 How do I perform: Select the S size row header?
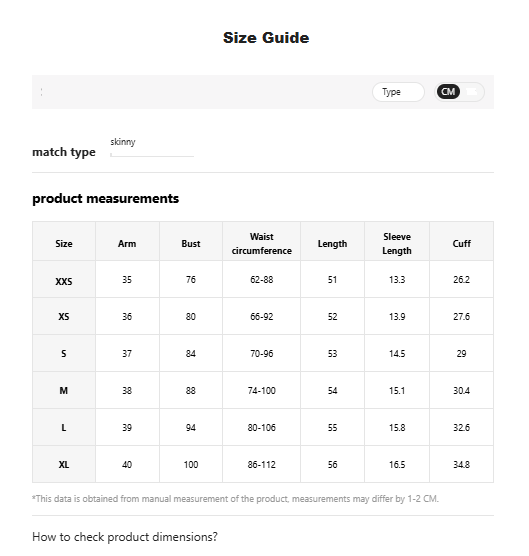tap(64, 353)
